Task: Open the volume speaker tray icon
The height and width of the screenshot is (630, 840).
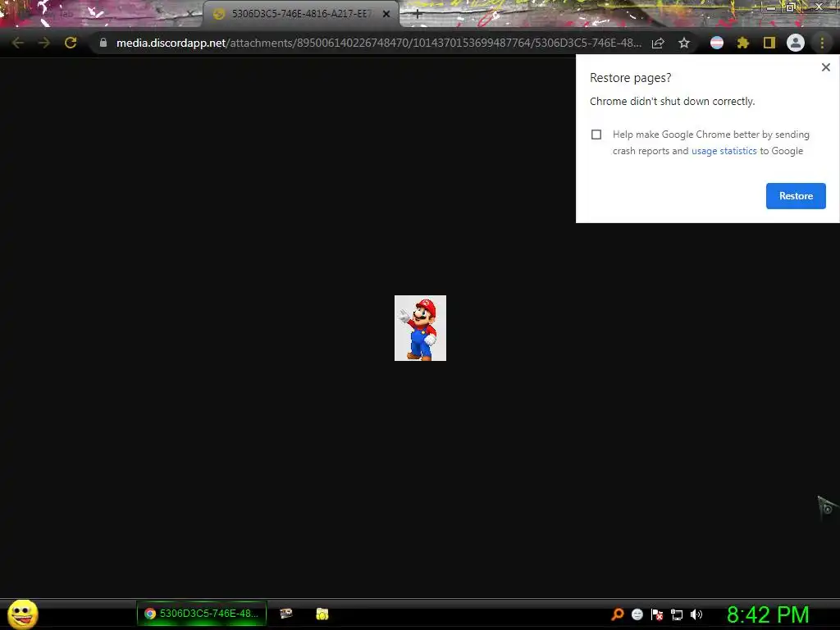Action: click(x=696, y=614)
